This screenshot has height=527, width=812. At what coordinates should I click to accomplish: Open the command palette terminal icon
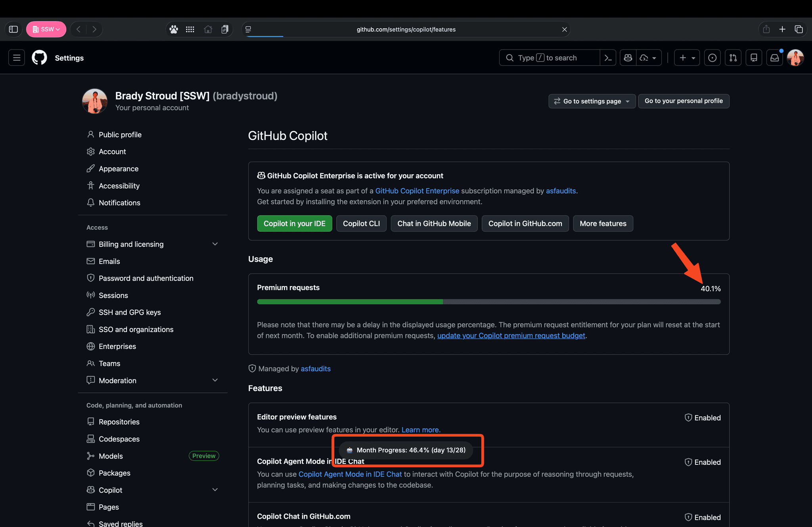pyautogui.click(x=608, y=57)
